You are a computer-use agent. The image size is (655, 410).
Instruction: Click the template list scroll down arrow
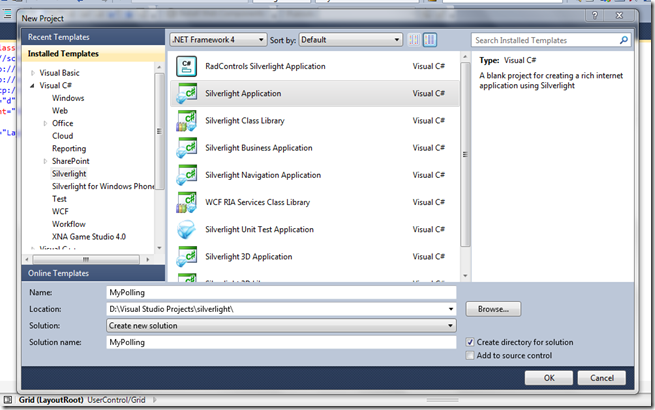[465, 276]
